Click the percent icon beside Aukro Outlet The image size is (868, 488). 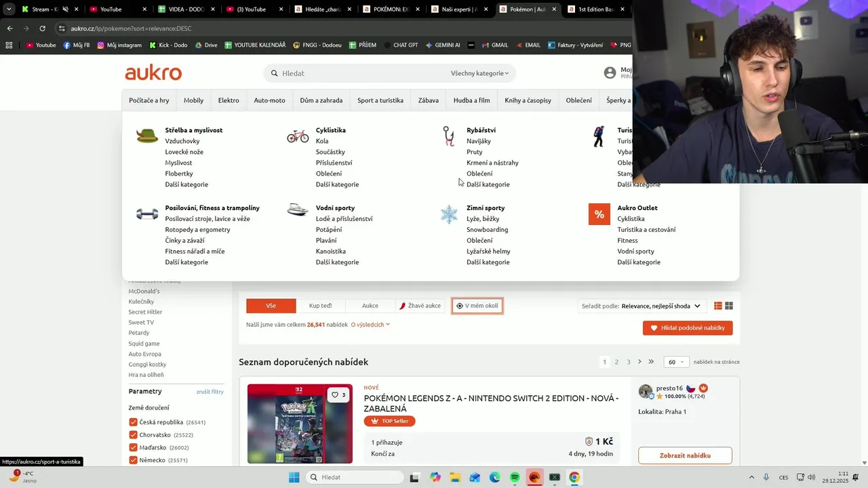click(x=599, y=214)
